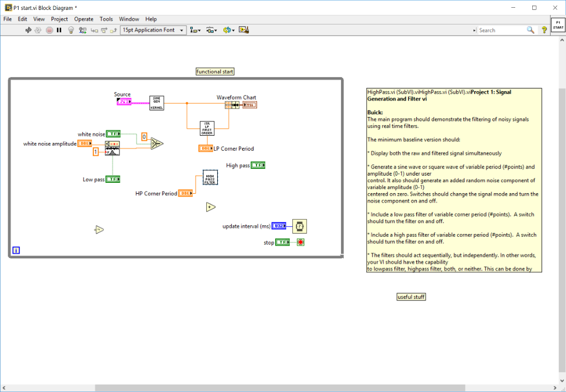
Task: Click the white noise boolean TF terminal
Action: click(113, 134)
